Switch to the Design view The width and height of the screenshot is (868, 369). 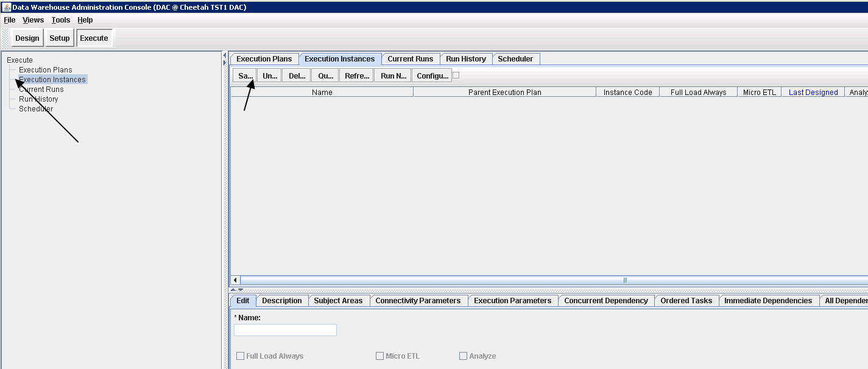[x=27, y=37]
